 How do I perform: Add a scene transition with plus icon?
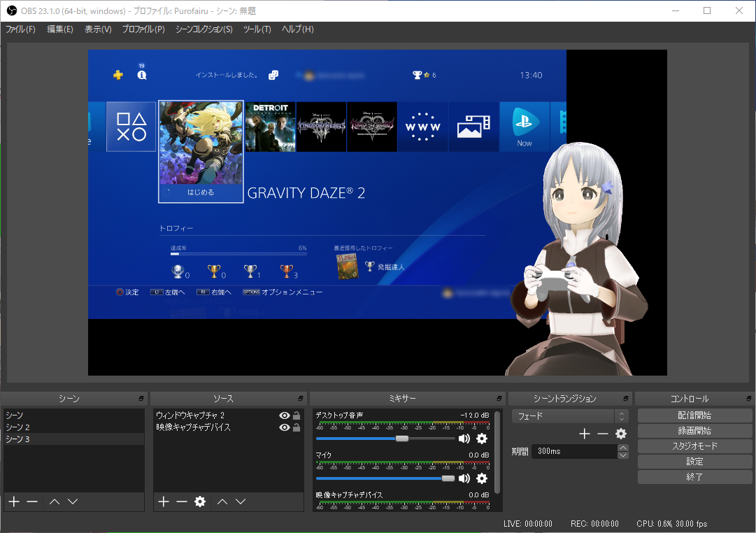585,434
